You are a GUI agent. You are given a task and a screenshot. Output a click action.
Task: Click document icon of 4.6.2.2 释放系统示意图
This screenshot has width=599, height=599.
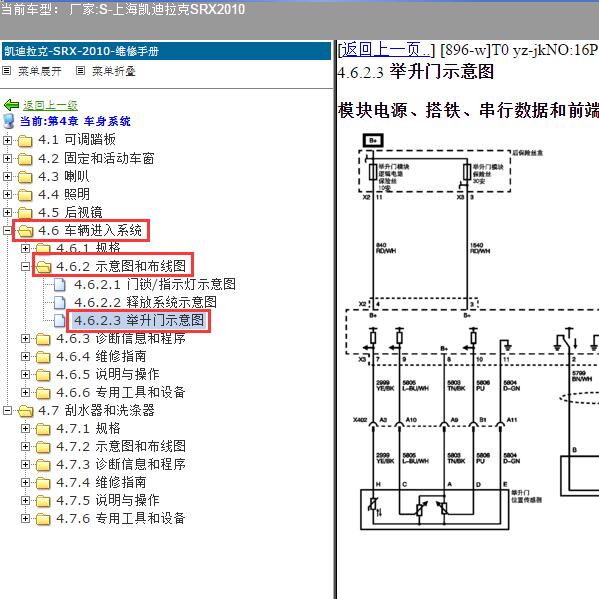pyautogui.click(x=60, y=302)
